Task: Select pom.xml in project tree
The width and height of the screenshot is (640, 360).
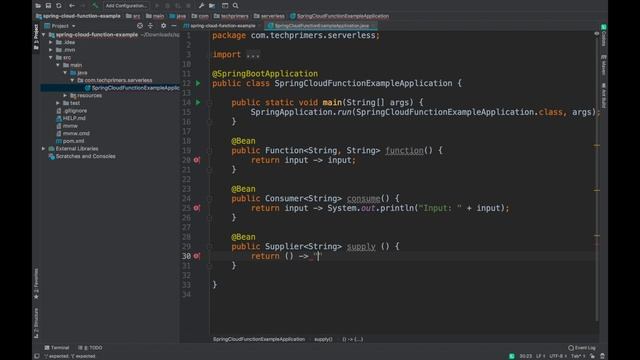Action: 70,141
